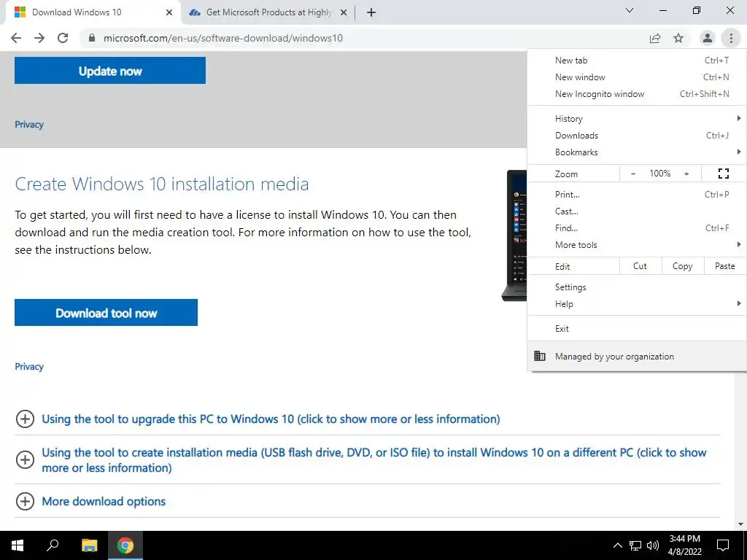
Task: Click the Download tool now button
Action: pyautogui.click(x=107, y=313)
